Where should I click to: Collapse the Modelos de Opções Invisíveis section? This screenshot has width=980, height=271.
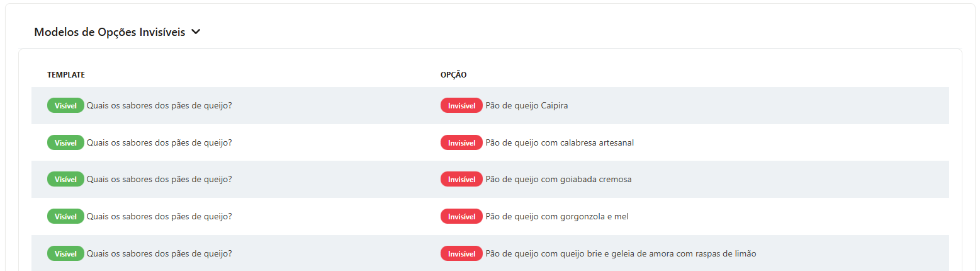click(117, 32)
